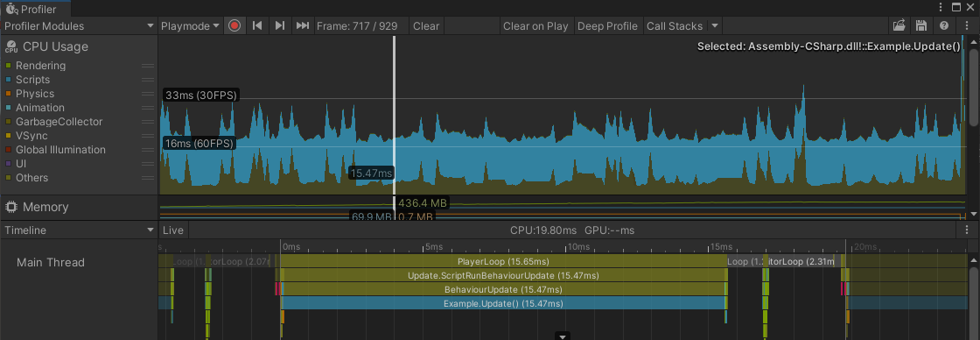The height and width of the screenshot is (340, 980).
Task: Go to previous frame
Action: tap(257, 25)
